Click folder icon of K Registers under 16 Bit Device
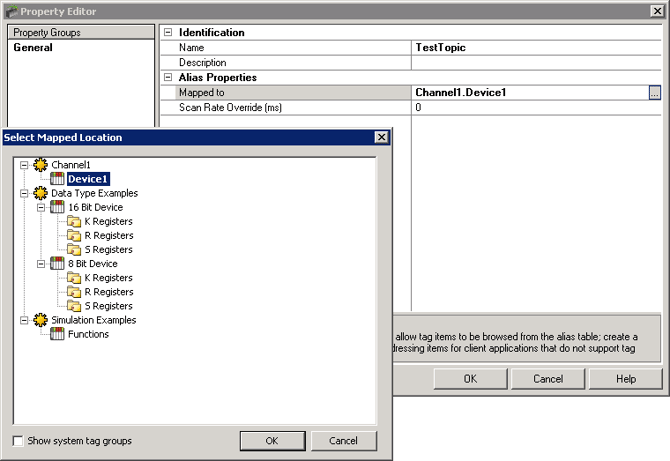Screen dimensions: 670x461 coord(74,221)
